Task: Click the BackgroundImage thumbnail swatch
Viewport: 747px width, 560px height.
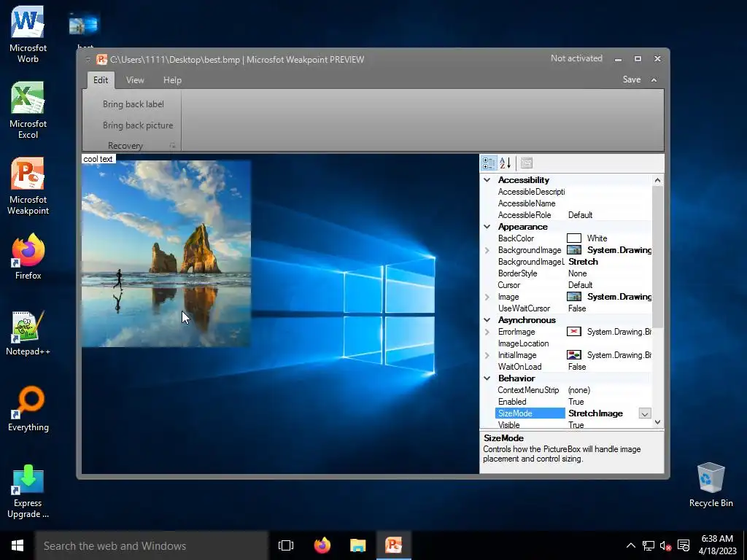Action: coord(573,250)
